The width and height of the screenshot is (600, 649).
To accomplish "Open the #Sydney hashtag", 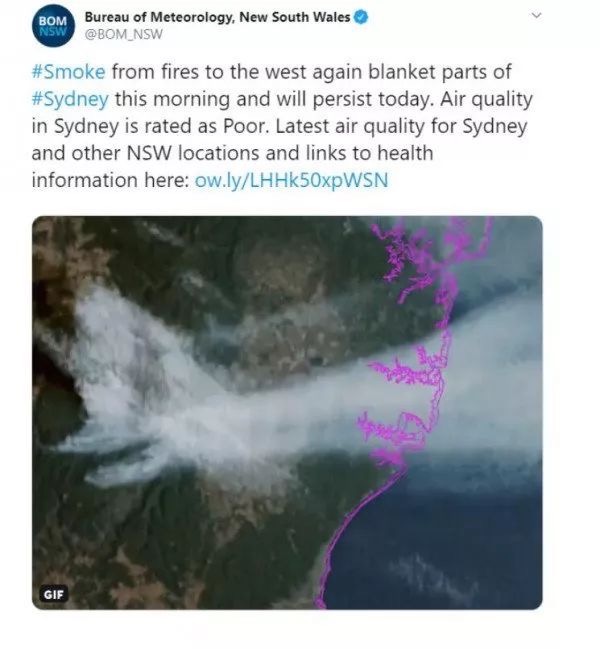I will [x=70, y=99].
